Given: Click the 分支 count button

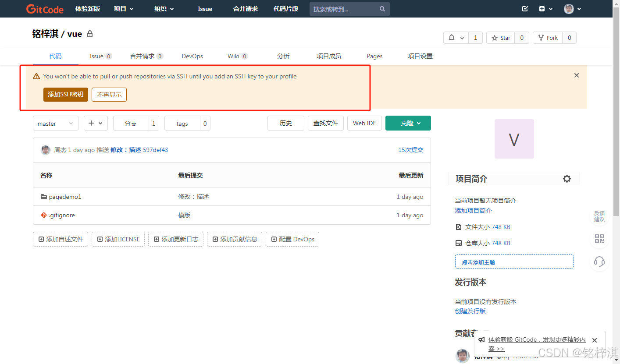Looking at the screenshot, I should (136, 123).
